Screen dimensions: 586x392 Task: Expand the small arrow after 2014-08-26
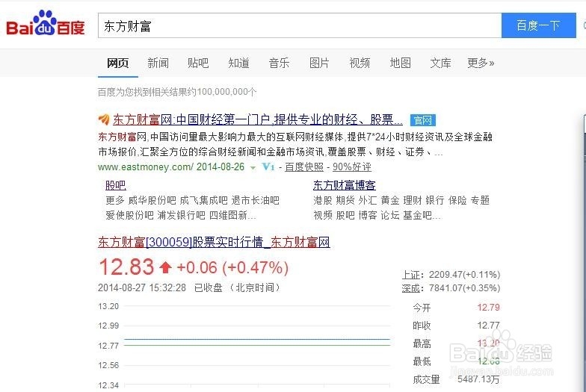[x=253, y=167]
